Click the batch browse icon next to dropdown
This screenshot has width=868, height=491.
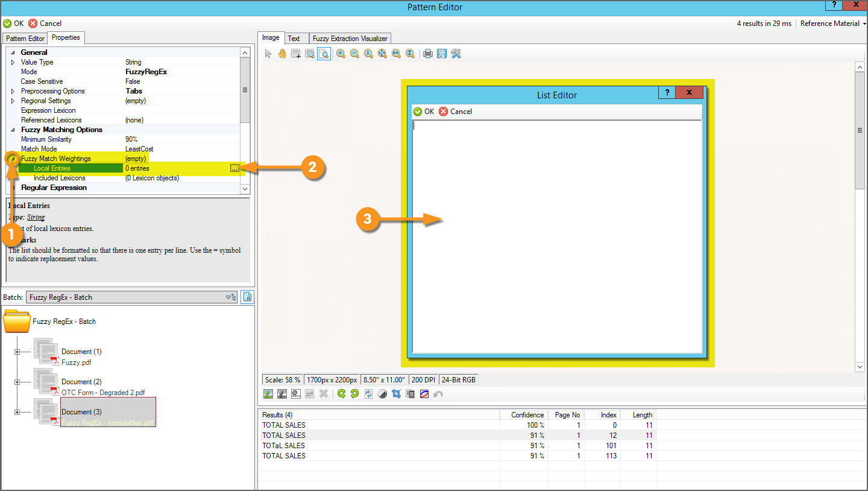click(247, 297)
